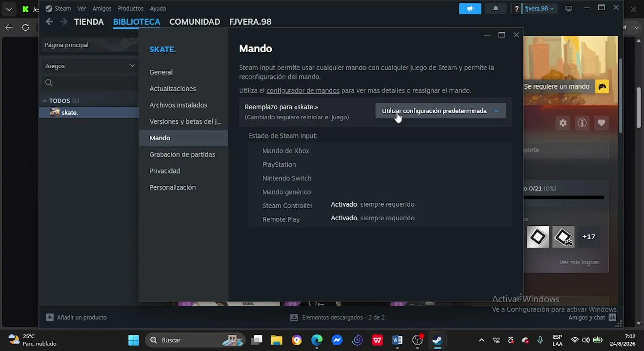Click the library page vertical scrollbar
Viewport: 644px width, 351px height.
[x=621, y=97]
